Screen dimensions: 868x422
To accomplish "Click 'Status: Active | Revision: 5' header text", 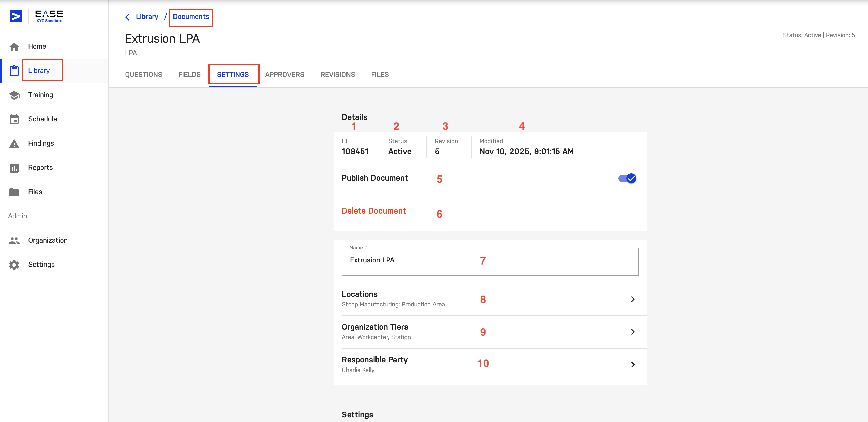I will [819, 35].
